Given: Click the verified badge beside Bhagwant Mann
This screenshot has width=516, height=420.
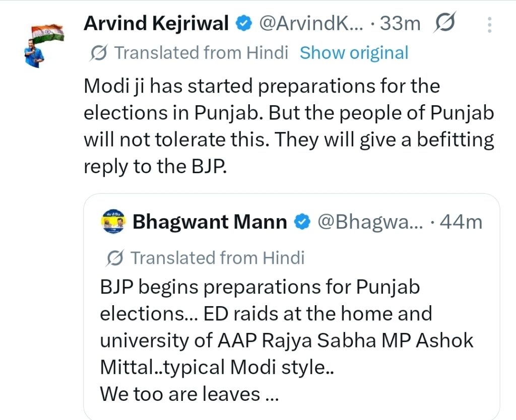Looking at the screenshot, I should click(x=301, y=222).
